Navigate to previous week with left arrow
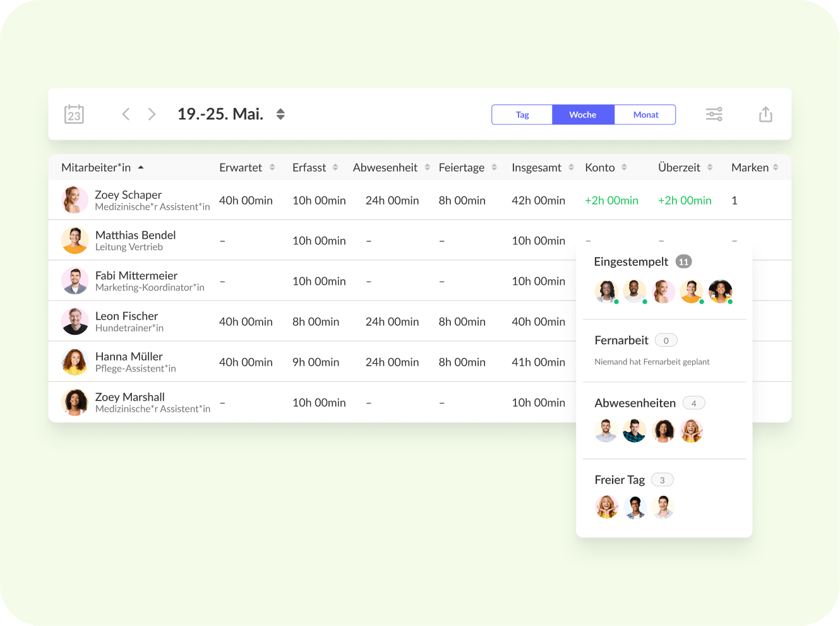The image size is (840, 626). [126, 114]
